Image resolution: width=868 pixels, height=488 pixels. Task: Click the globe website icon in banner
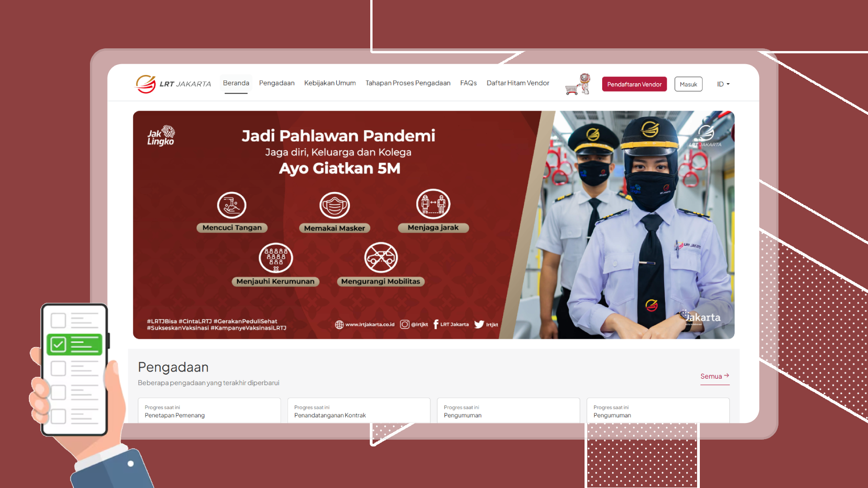339,324
